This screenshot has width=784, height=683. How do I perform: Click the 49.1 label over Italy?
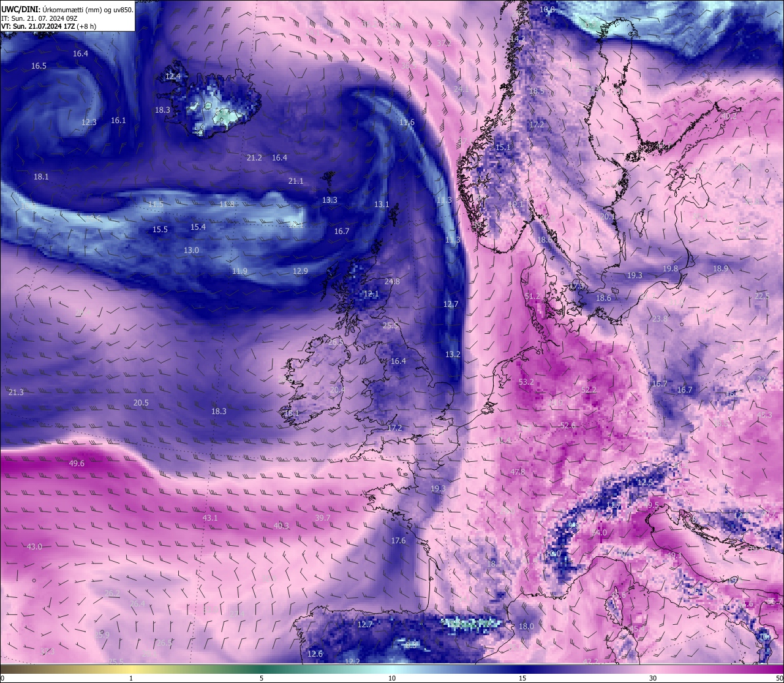(x=674, y=555)
